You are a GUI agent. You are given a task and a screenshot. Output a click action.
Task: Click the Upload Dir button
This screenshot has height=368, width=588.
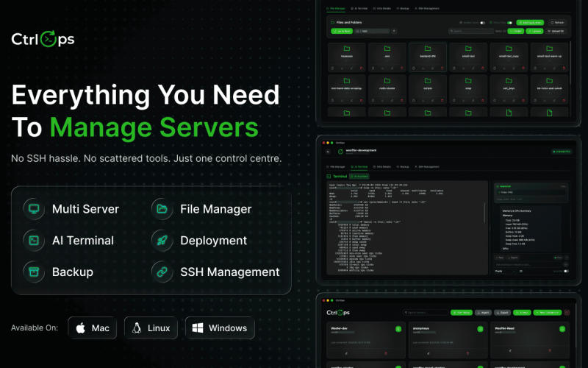point(556,31)
